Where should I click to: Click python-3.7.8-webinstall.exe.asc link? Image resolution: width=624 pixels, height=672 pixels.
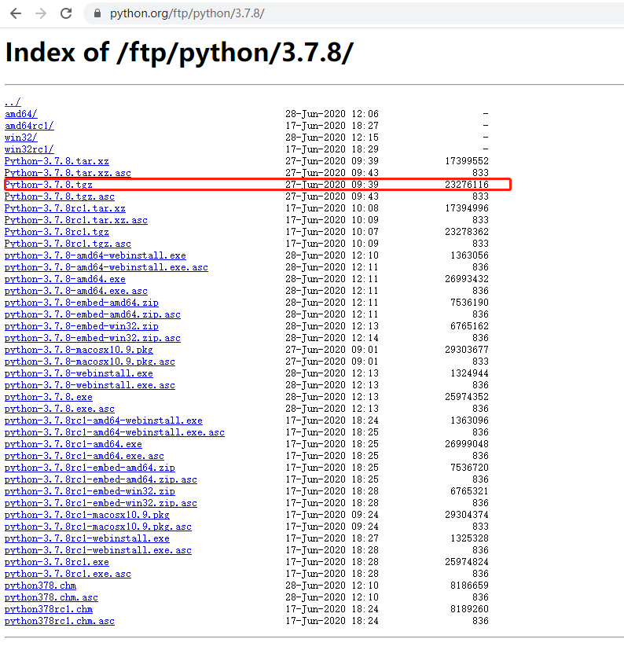click(90, 385)
